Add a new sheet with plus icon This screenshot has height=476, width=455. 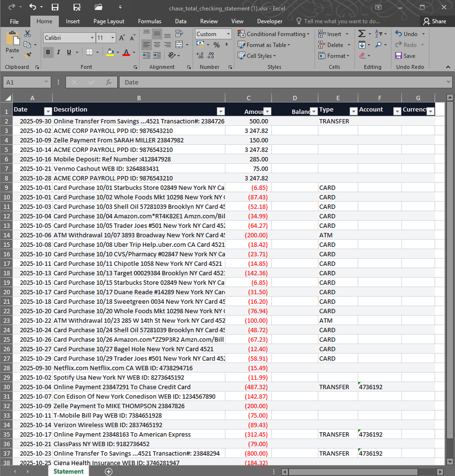click(109, 471)
